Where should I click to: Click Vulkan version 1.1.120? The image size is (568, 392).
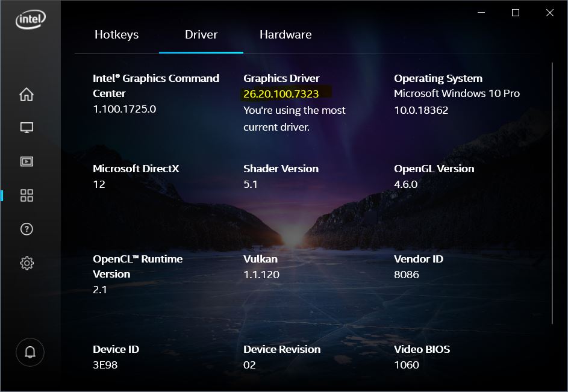[261, 275]
